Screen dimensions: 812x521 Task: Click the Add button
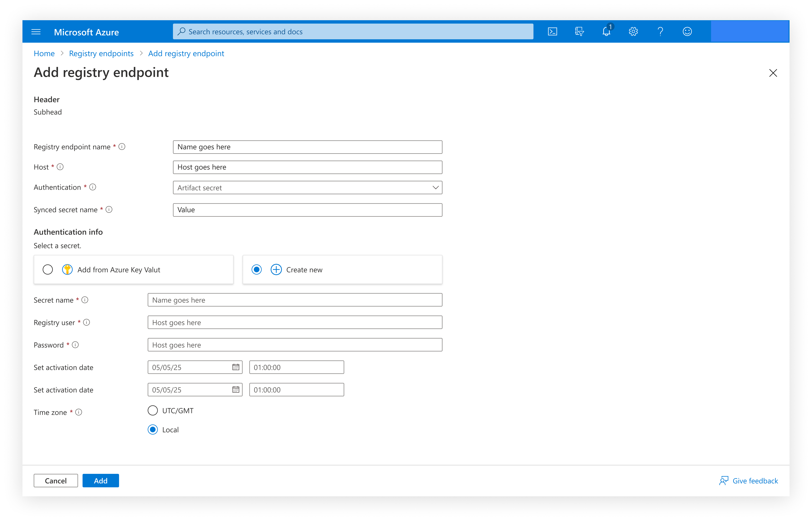point(101,480)
